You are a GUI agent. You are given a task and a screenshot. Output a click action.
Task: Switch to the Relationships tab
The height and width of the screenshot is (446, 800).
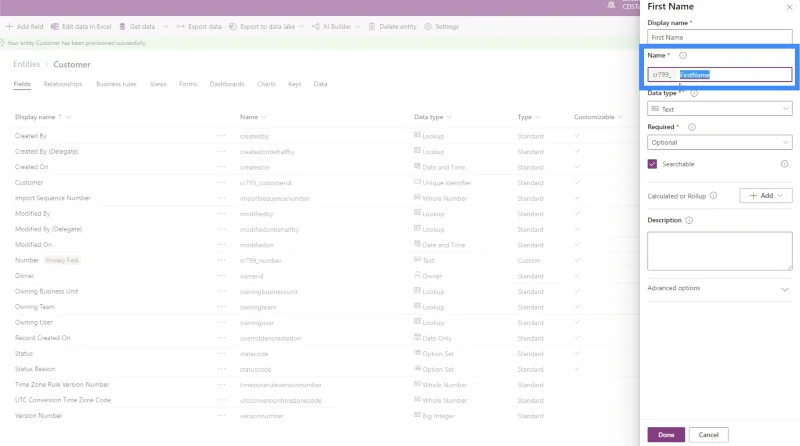(x=63, y=84)
